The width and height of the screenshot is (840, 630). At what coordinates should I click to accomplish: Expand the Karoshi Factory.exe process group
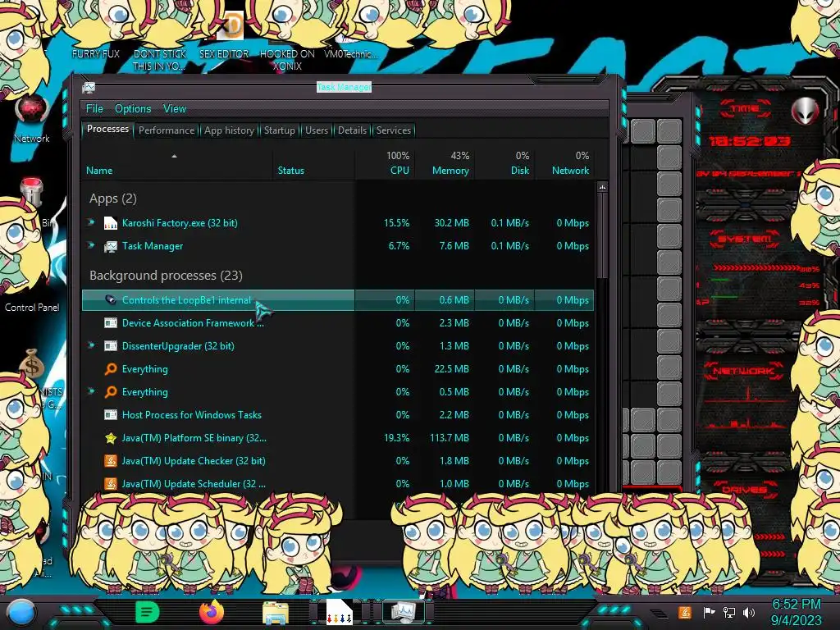click(92, 222)
